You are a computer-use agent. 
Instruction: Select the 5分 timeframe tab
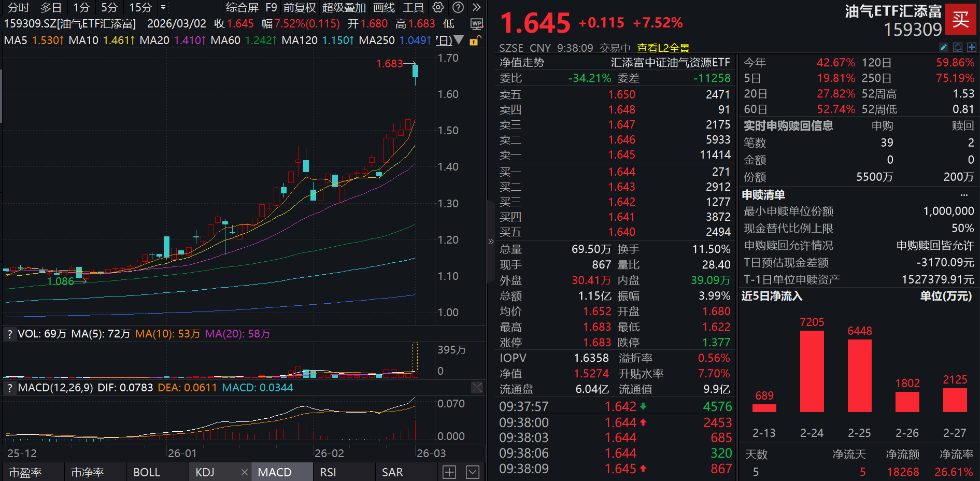108,8
